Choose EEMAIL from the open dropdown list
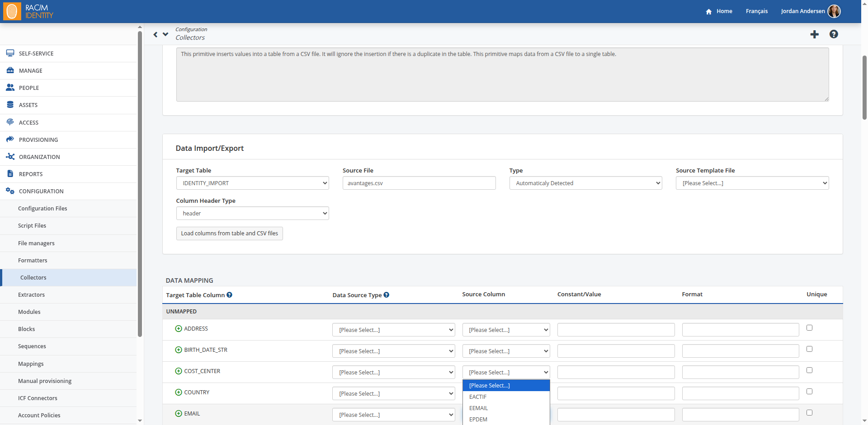The image size is (868, 425). pyautogui.click(x=506, y=408)
